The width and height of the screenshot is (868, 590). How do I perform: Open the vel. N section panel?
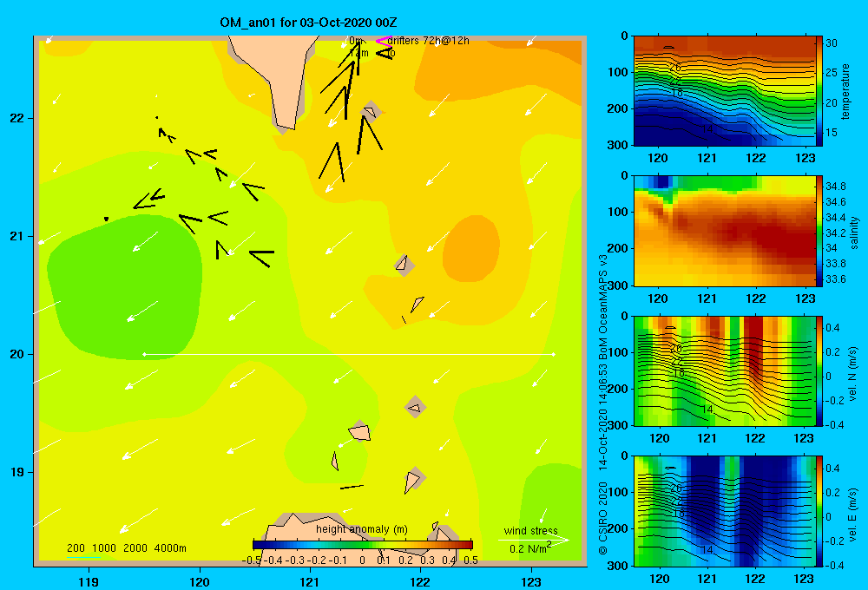(x=725, y=370)
